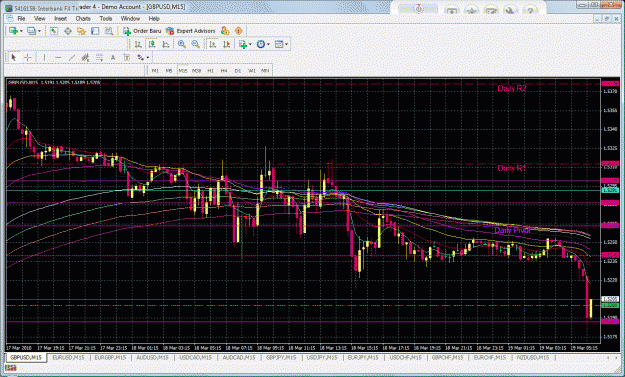This screenshot has width=625, height=377.
Task: Zoom in on the chart
Action: 181,44
